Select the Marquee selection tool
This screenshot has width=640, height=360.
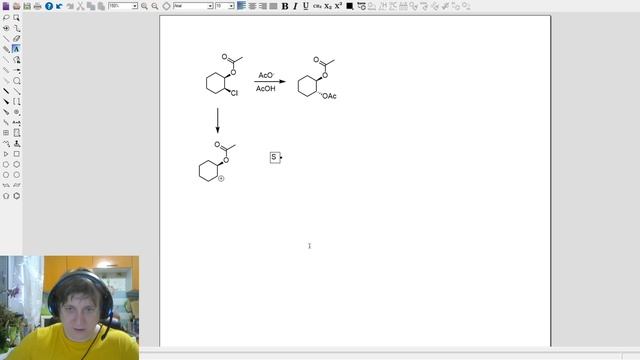pos(16,18)
